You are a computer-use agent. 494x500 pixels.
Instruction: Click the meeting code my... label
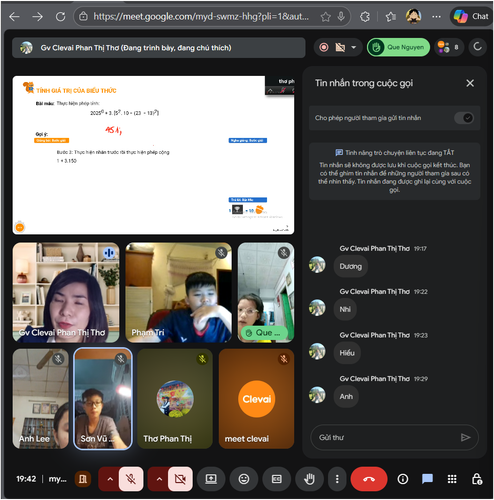click(58, 479)
